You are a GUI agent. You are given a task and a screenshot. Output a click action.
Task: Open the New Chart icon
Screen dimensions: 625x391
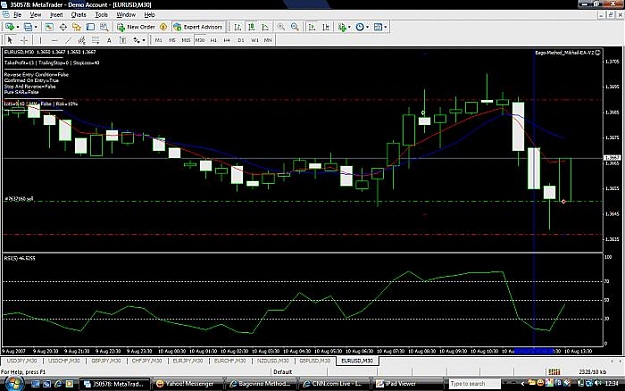tap(9, 27)
